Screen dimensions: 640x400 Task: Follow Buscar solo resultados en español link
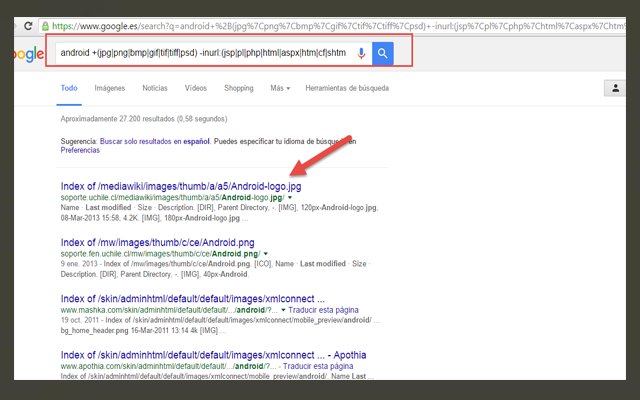click(x=155, y=142)
